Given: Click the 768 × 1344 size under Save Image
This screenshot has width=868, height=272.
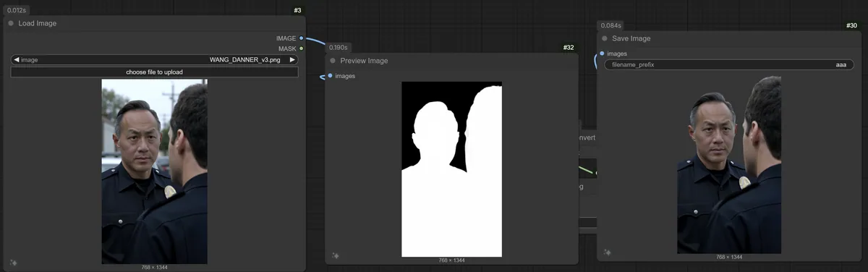Looking at the screenshot, I should coord(729,258).
